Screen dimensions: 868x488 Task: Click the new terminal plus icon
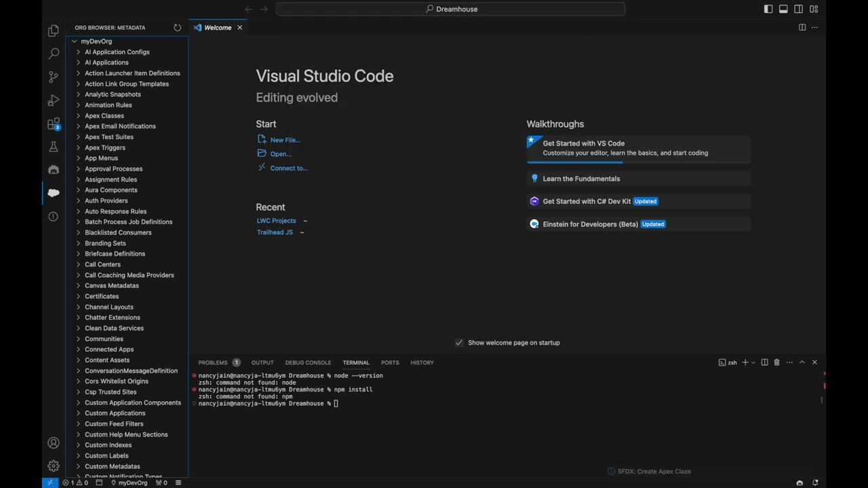[x=745, y=363]
